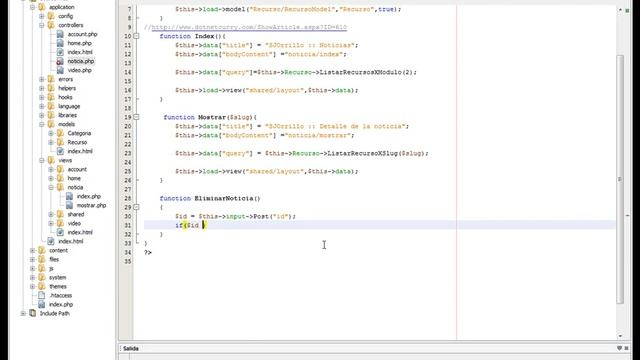Expand the system folder node
Viewport: 640px width, 360px height.
(33, 277)
